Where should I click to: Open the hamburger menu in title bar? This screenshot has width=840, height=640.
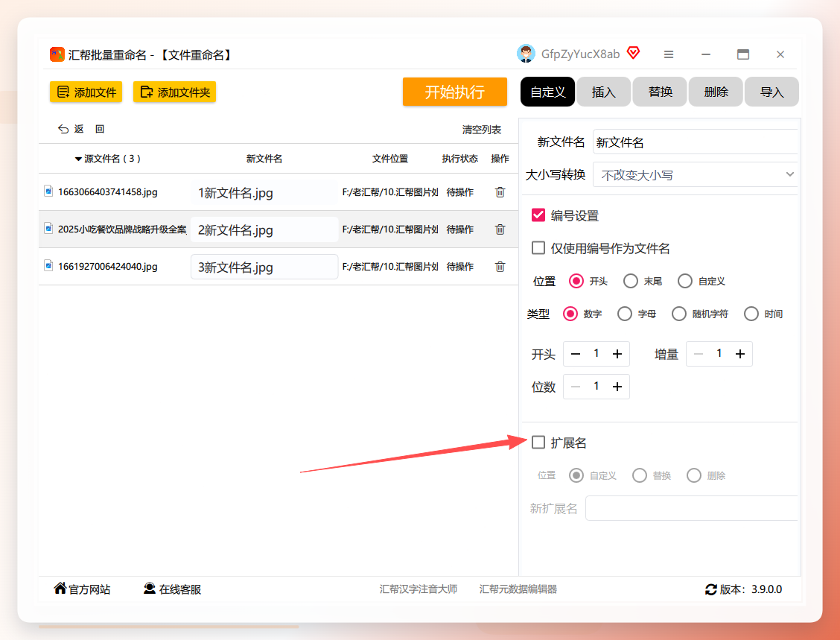pyautogui.click(x=669, y=54)
